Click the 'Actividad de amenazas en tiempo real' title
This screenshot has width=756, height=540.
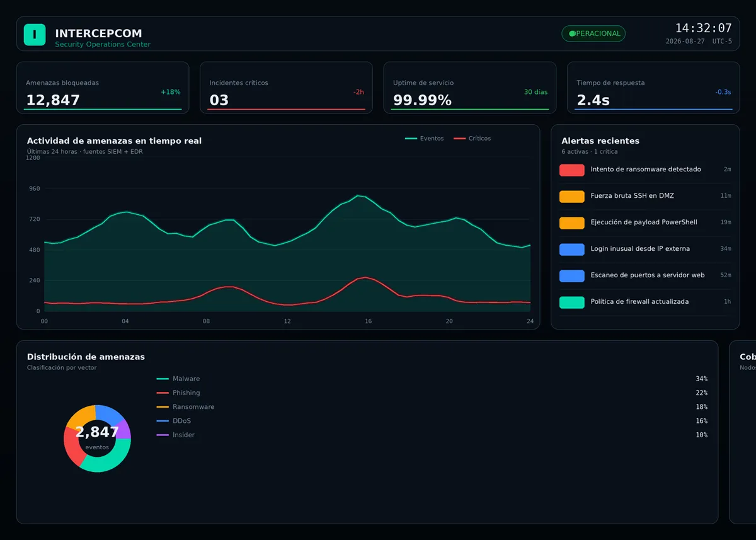[x=114, y=141]
